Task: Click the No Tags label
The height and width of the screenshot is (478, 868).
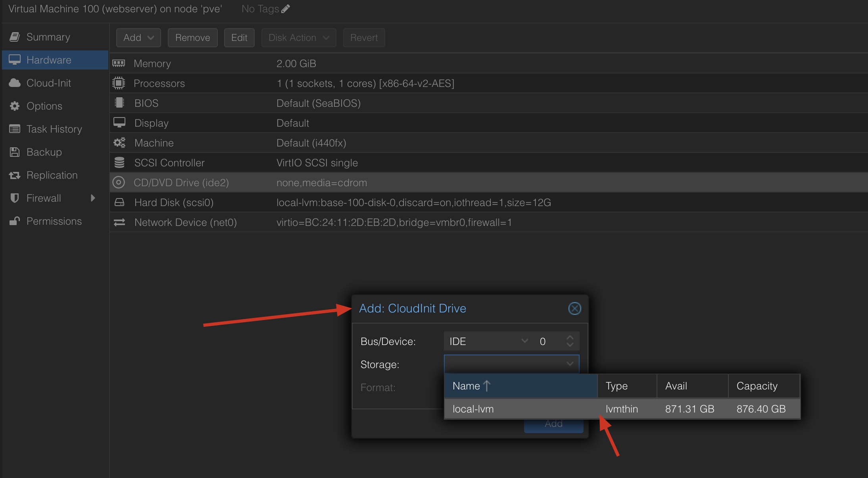Action: (x=260, y=9)
